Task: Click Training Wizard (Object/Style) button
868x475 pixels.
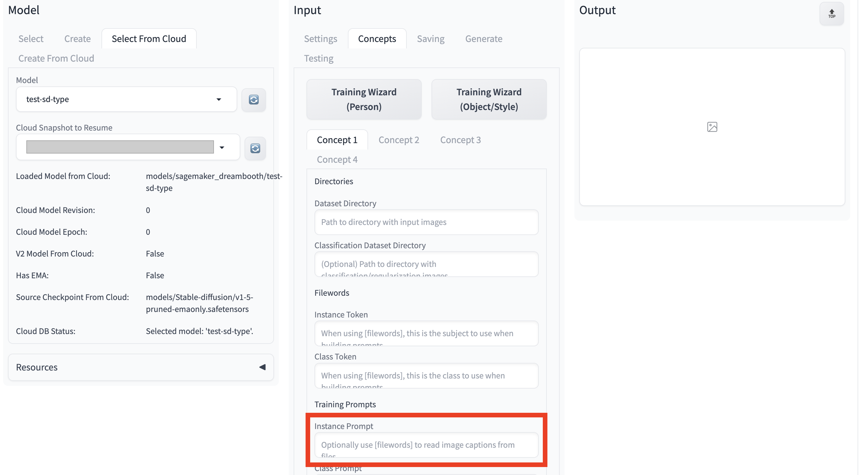Action: 489,99
